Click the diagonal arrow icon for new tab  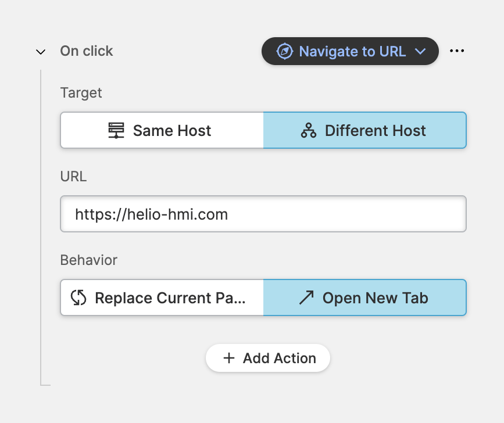click(x=306, y=298)
